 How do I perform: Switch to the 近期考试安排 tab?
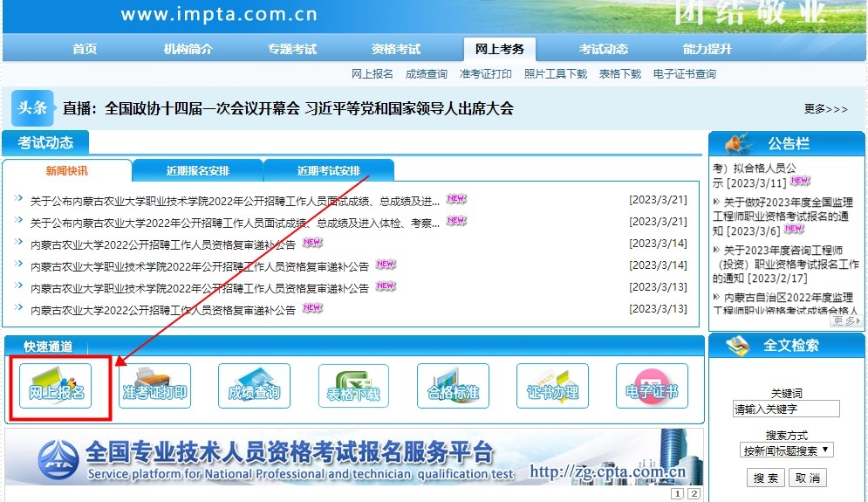328,170
